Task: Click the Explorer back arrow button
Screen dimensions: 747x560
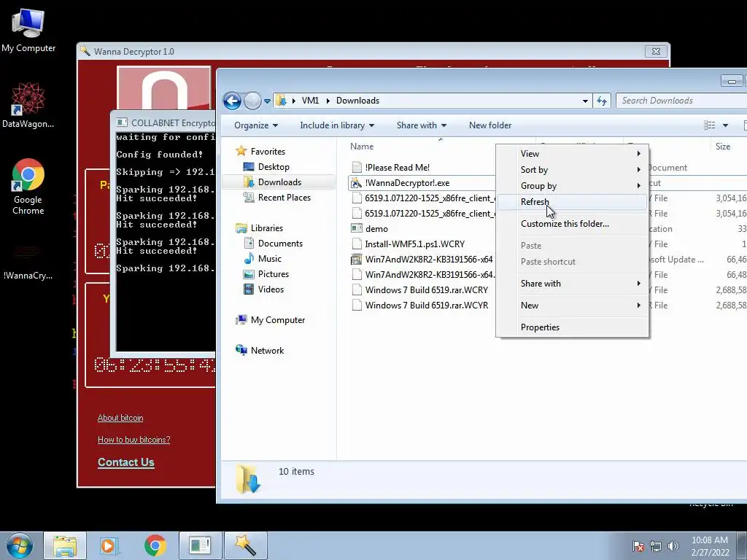Action: [232, 101]
